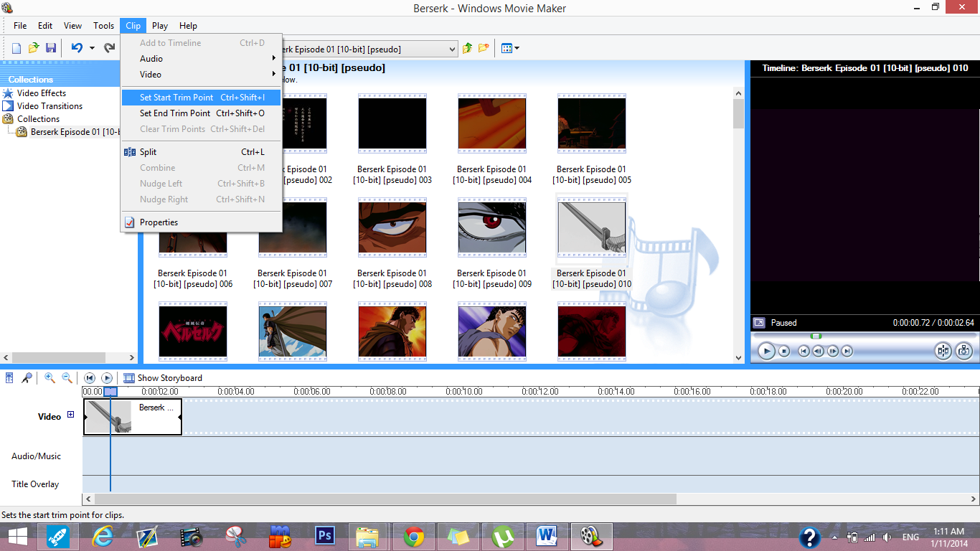The image size is (980, 551).
Task: Open Internet Explorer from the taskbar
Action: (104, 537)
